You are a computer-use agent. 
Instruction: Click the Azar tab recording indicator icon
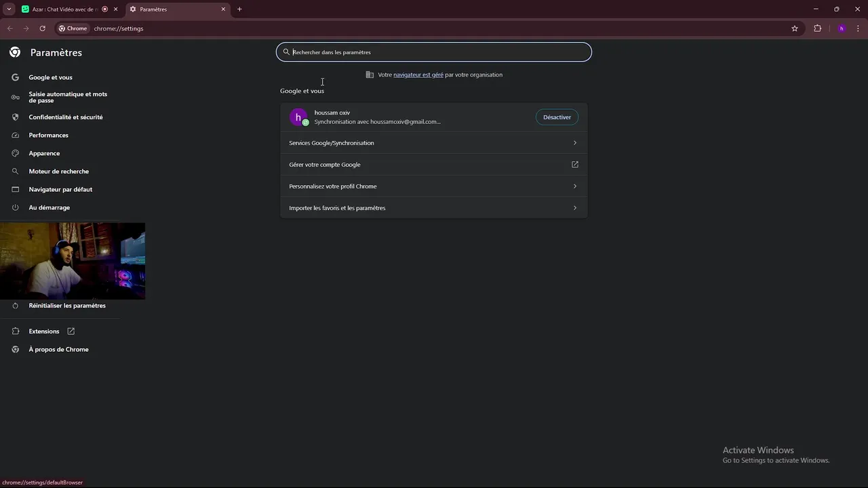click(104, 9)
